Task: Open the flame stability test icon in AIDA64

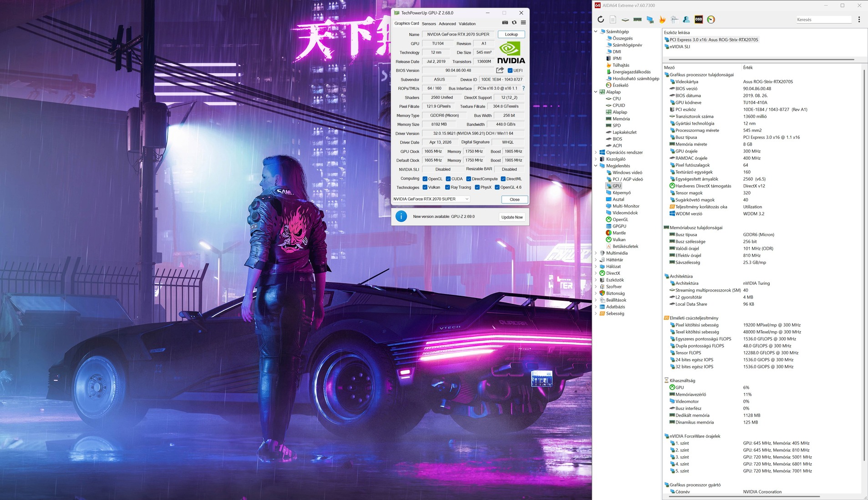Action: tap(662, 20)
